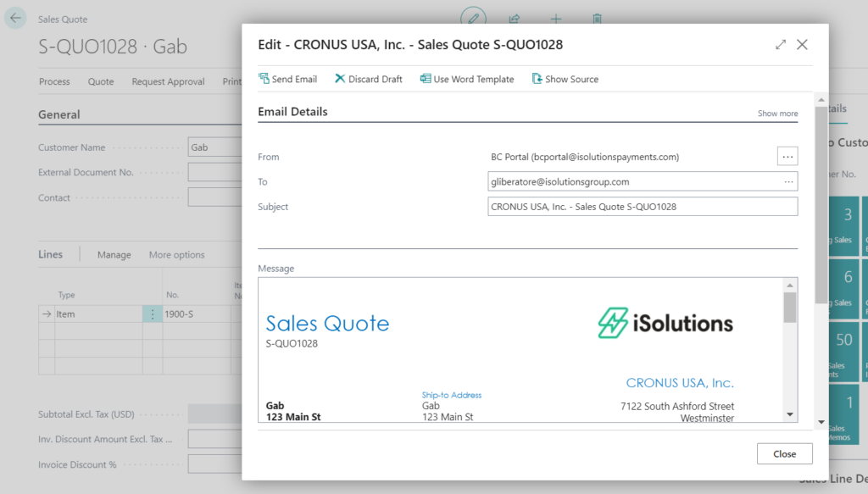Screen dimensions: 868x494
Task: Click the Invoice Discount % field
Action: pos(214,464)
